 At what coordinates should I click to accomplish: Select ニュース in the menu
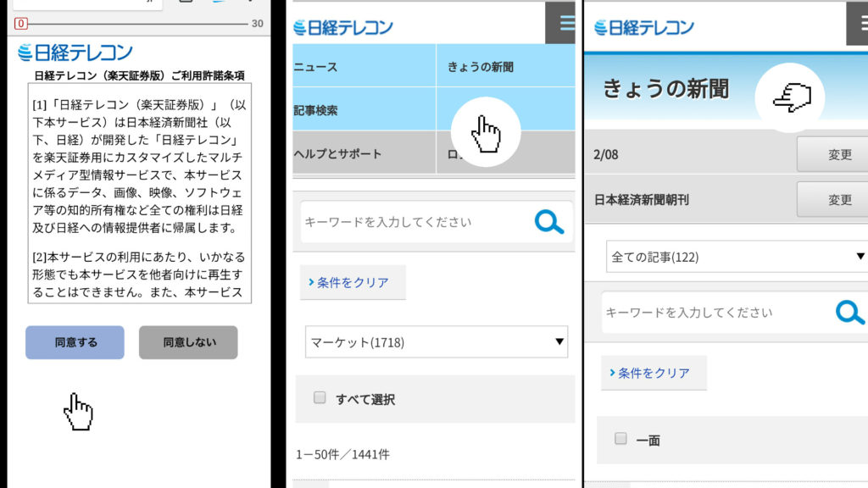(x=364, y=66)
